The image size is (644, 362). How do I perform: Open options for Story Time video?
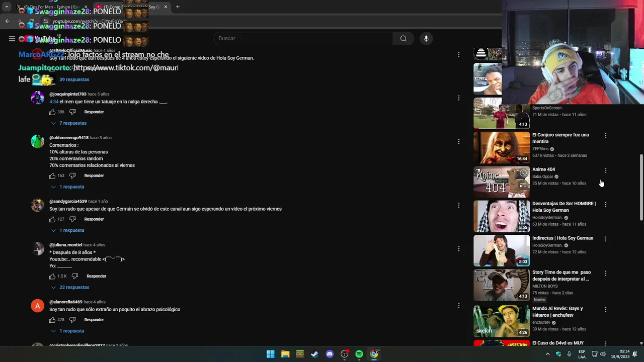606,273
